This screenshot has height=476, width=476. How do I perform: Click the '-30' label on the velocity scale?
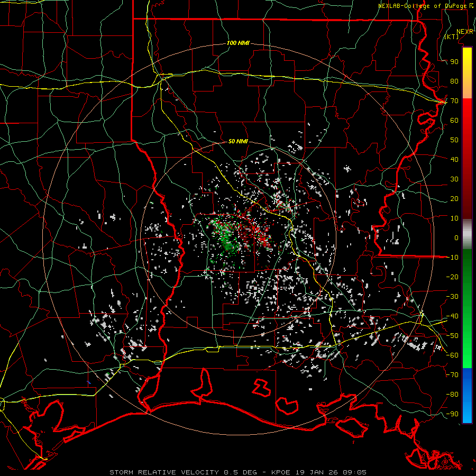(x=452, y=297)
